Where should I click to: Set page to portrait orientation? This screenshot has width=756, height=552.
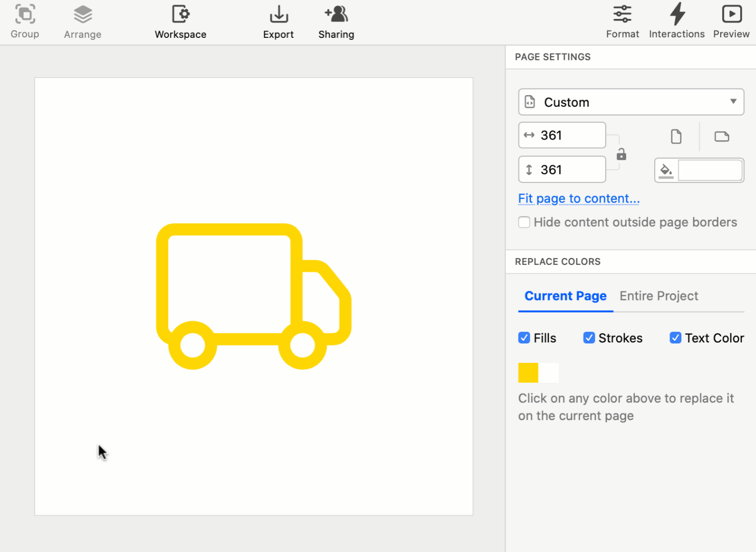676,136
